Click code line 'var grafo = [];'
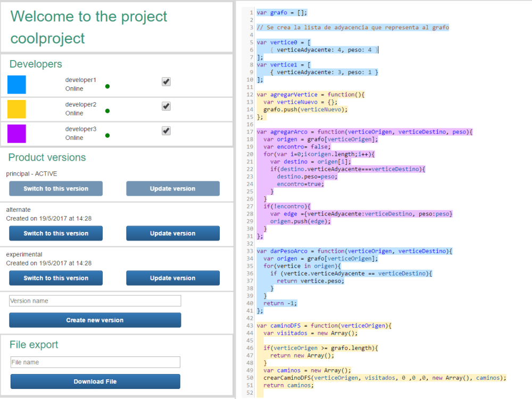The width and height of the screenshot is (532, 399). pos(281,13)
